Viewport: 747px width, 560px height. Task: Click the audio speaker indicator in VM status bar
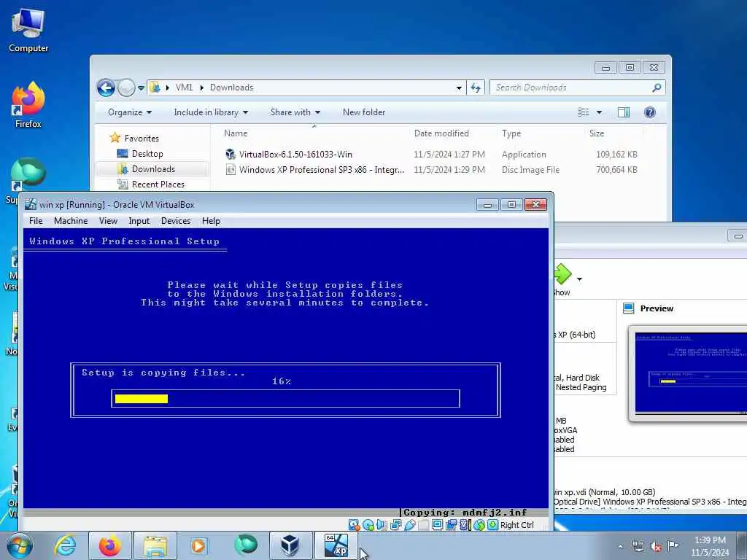[x=381, y=525]
